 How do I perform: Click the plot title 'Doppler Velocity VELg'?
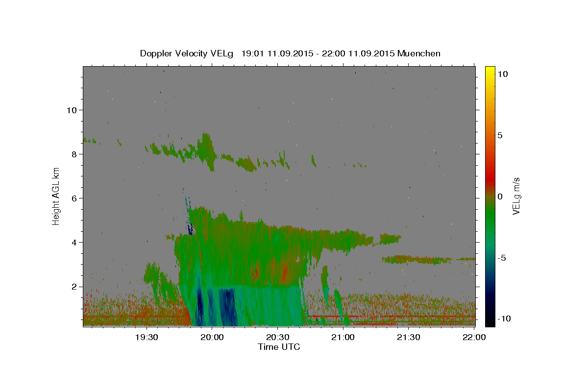pos(187,53)
